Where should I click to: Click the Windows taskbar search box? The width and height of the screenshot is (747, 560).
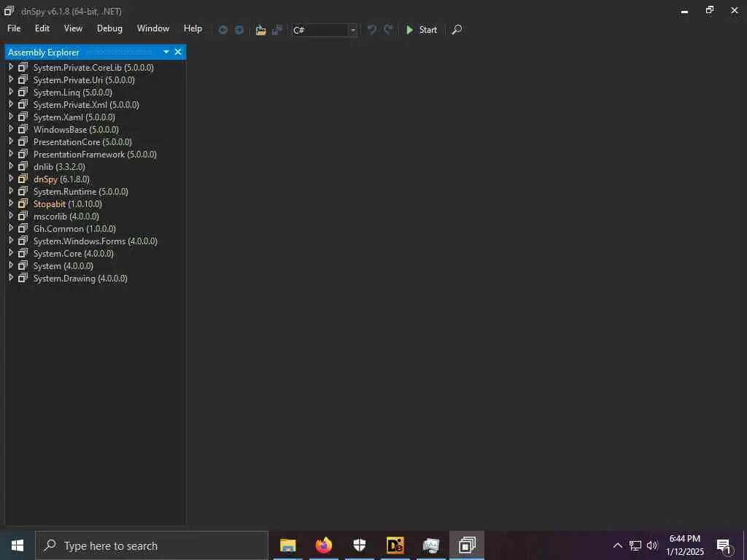[x=152, y=545]
